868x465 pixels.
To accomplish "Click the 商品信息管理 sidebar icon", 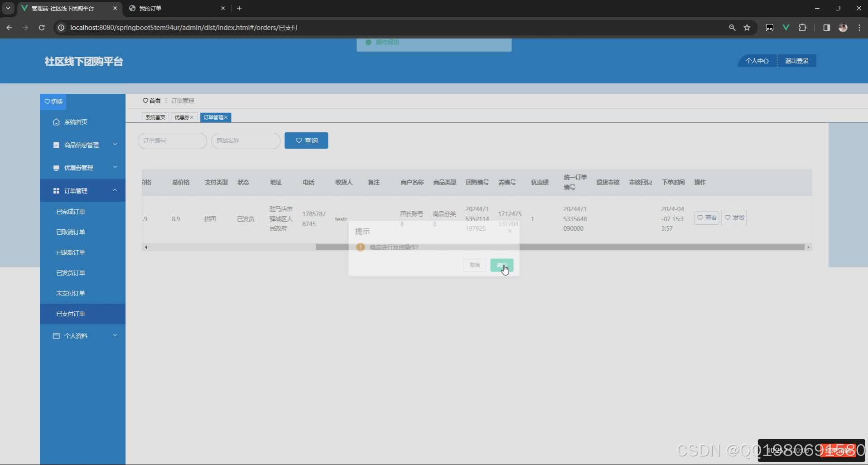I will [56, 145].
